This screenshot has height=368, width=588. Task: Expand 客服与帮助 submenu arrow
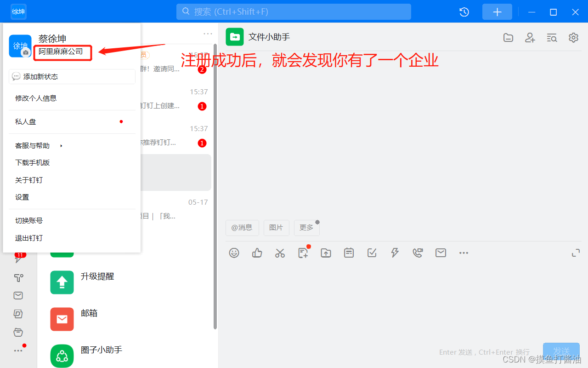click(61, 146)
